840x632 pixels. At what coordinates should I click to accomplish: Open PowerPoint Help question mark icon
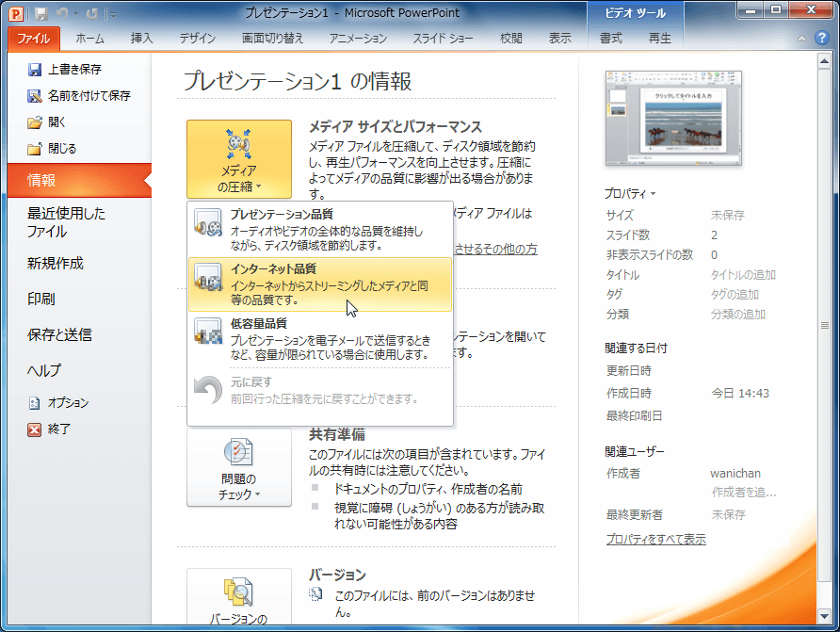822,38
